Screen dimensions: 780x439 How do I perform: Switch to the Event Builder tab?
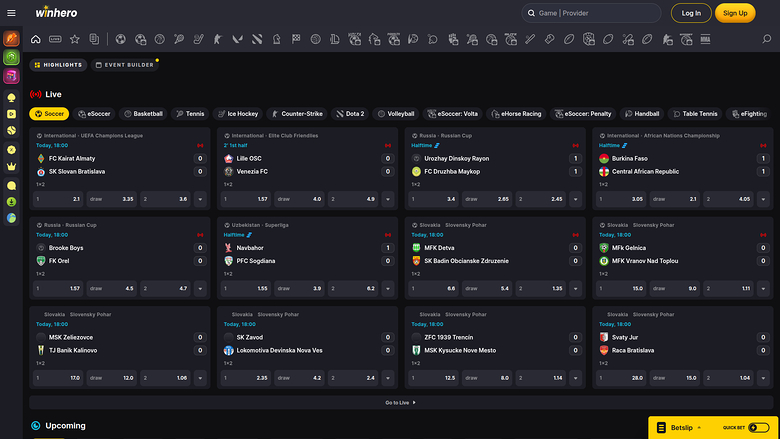click(x=125, y=65)
